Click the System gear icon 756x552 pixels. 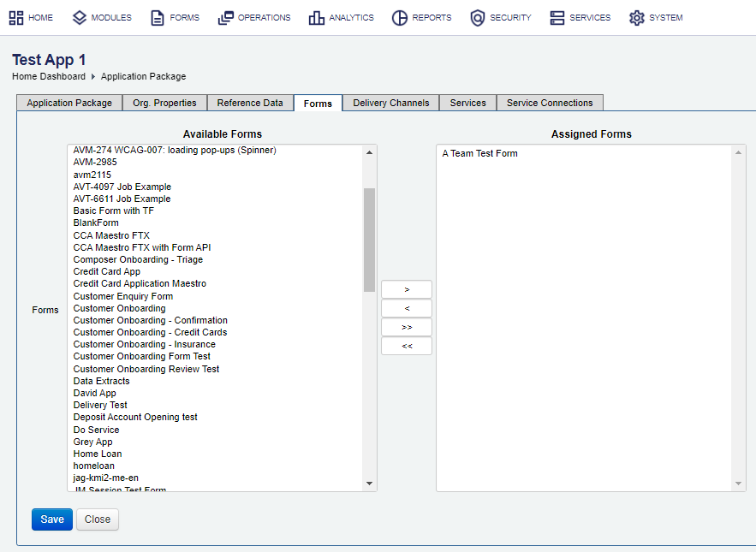coord(636,18)
